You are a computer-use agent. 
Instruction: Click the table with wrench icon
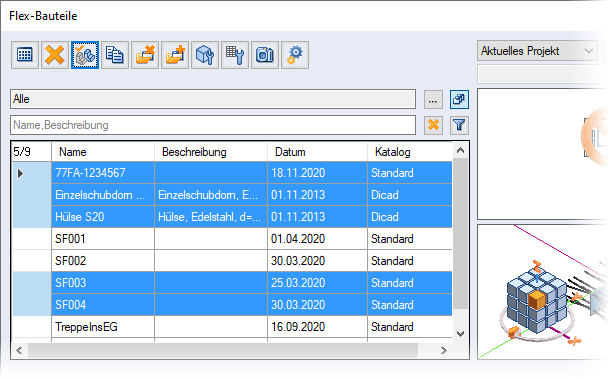pos(235,55)
